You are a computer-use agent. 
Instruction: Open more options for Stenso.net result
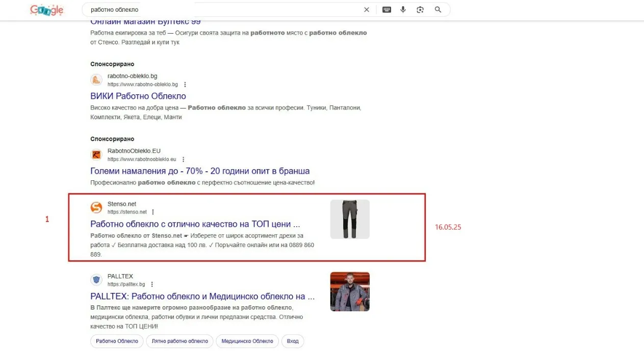(153, 212)
